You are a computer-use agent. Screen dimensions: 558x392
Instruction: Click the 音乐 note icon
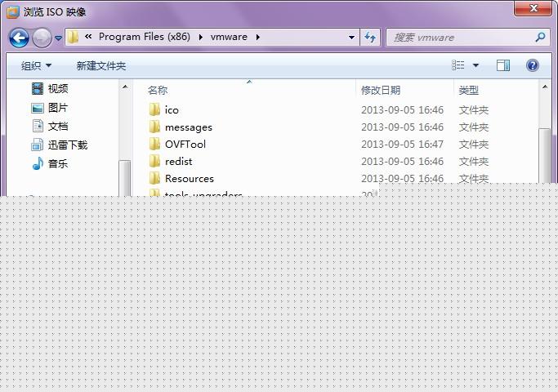38,163
